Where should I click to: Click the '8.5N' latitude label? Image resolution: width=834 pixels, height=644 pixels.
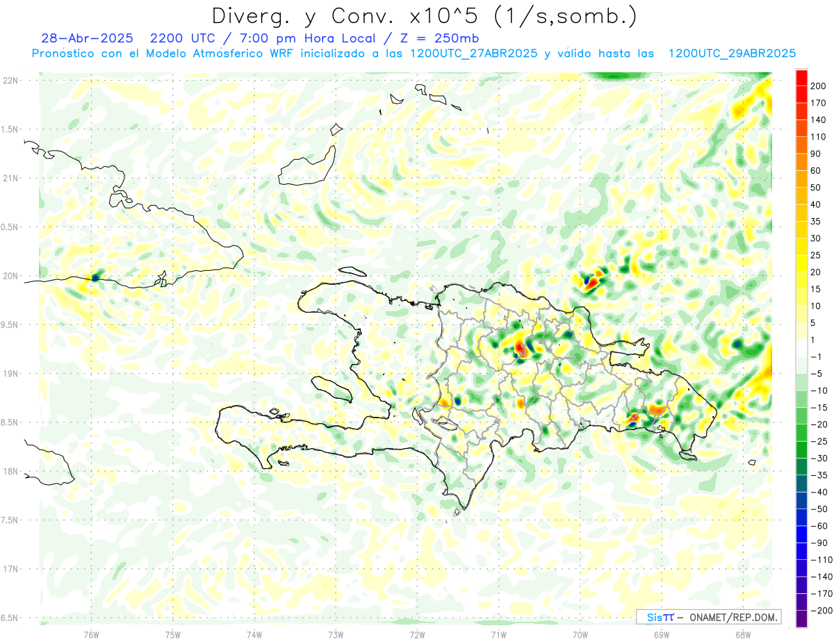(x=10, y=422)
